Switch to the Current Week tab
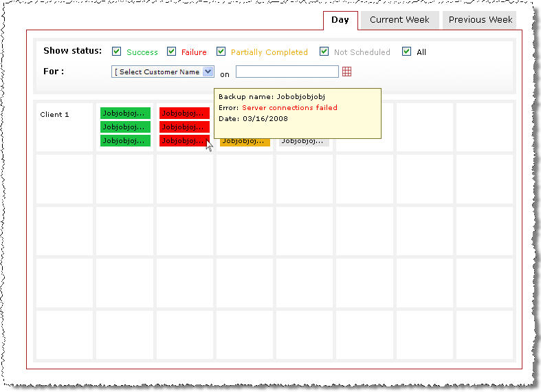 click(399, 20)
